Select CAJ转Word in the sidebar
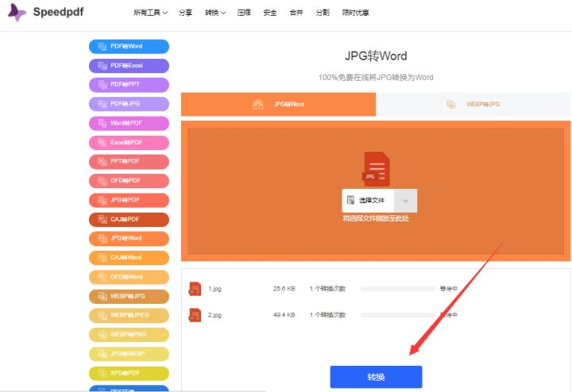 (x=129, y=258)
